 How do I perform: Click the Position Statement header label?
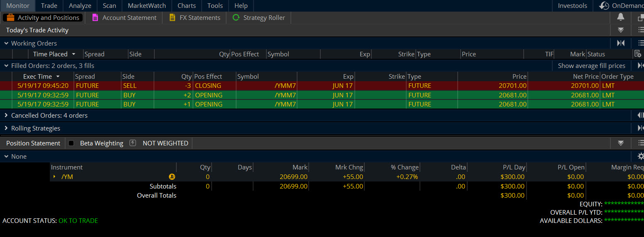point(33,143)
